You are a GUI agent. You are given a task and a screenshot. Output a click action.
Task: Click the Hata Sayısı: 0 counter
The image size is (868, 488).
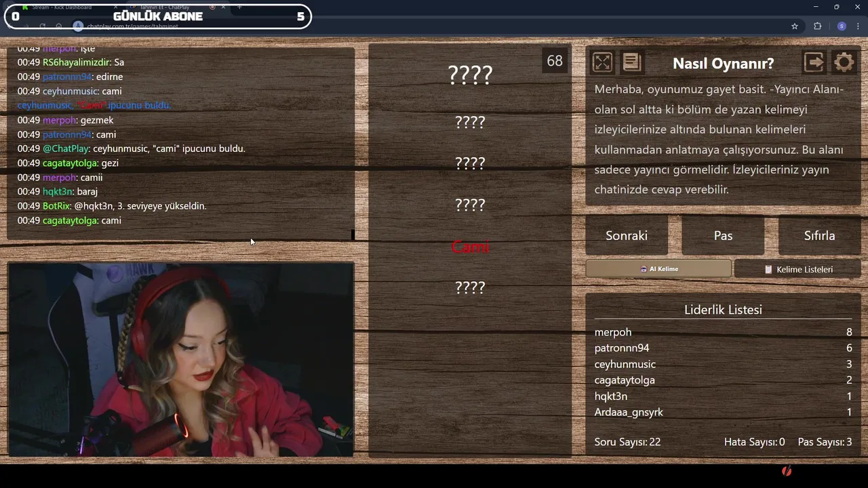[x=754, y=442]
